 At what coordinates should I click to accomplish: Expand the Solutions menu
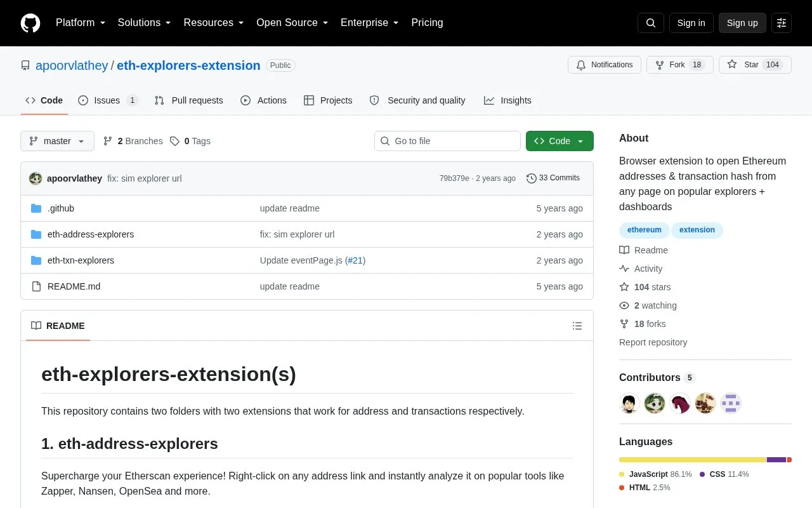click(x=144, y=23)
